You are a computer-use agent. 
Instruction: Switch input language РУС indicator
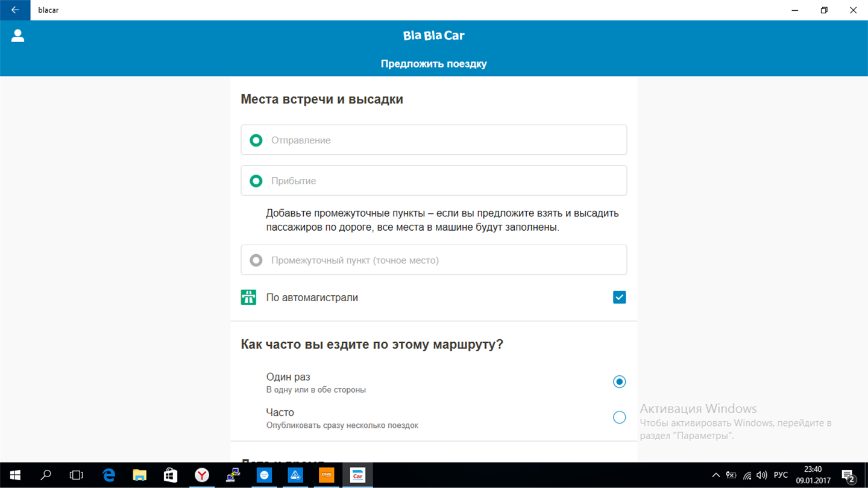781,475
